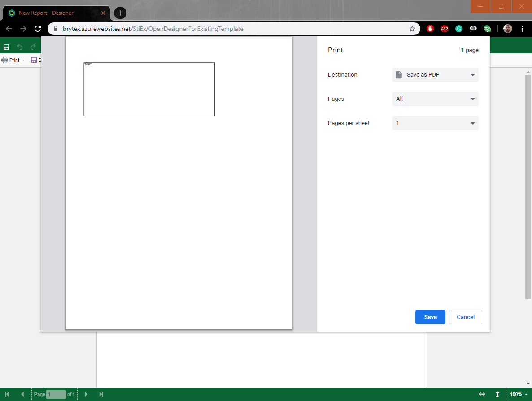Viewport: 532px width, 401px height.
Task: Bookmark this page with the star icon
Action: pos(412,29)
